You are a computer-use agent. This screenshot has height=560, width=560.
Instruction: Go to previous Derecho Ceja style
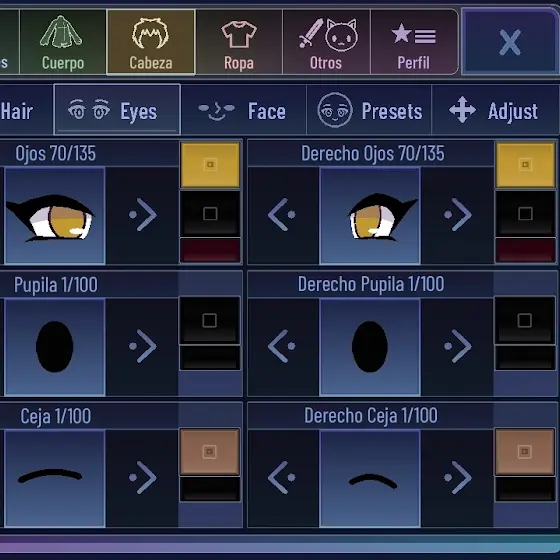click(x=282, y=478)
